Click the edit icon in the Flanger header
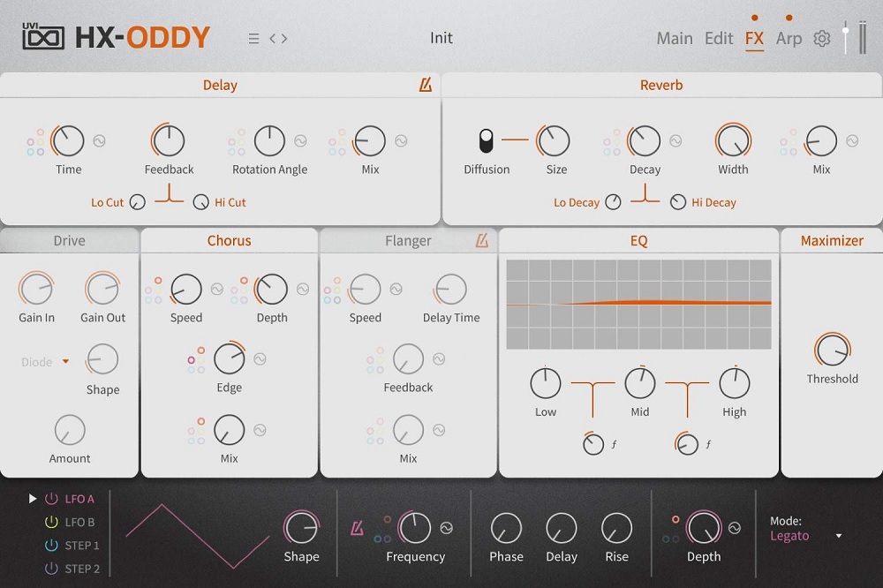The width and height of the screenshot is (883, 588). tap(482, 240)
